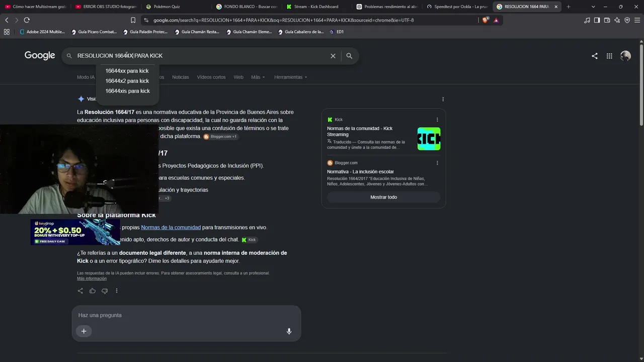Click the page vertical scrollbar
Screen dimensions: 644x362
(x=641, y=85)
